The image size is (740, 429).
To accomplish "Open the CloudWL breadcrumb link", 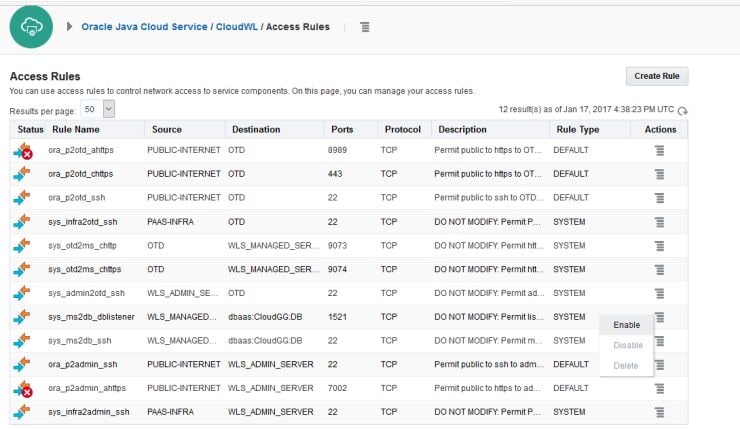I will click(x=236, y=27).
